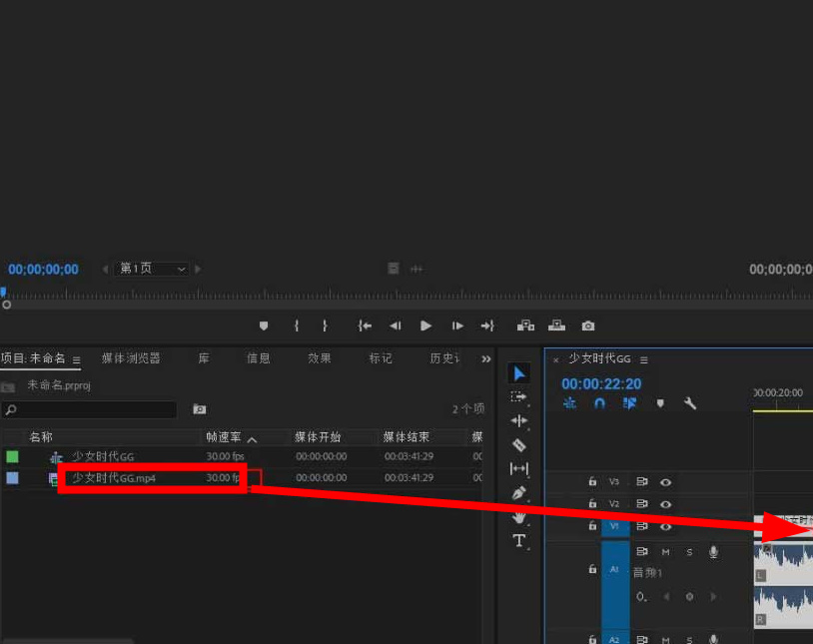Open the 效果 tab
813x644 pixels.
[x=320, y=358]
